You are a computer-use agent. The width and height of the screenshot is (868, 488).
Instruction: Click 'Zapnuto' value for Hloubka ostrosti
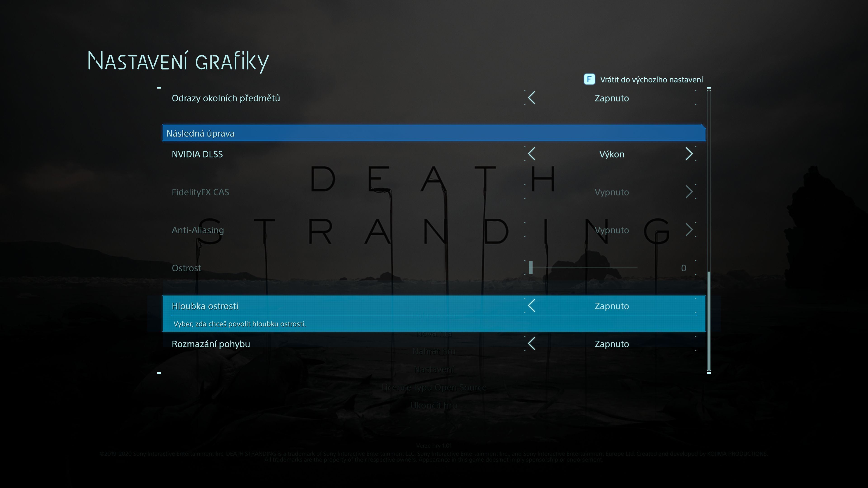click(612, 306)
